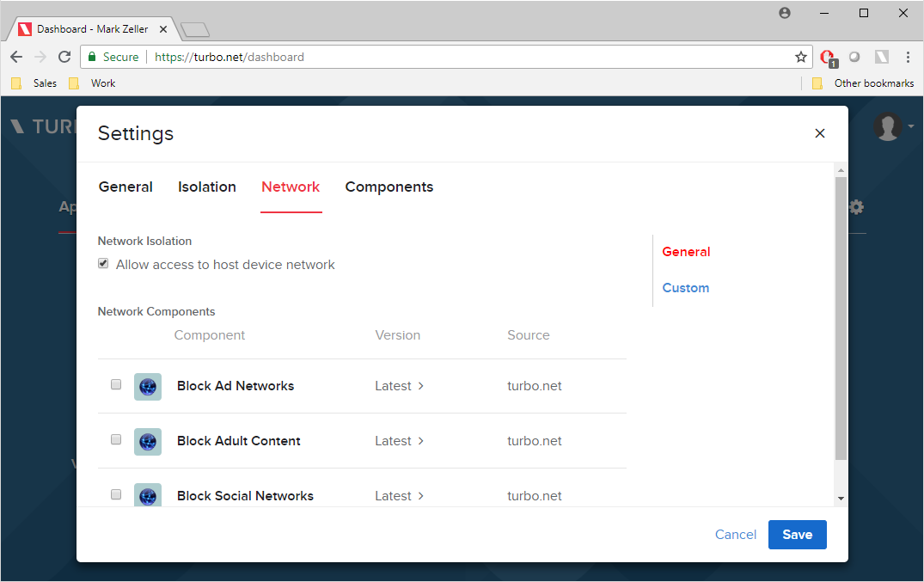Expand the version selector for Block Ad Networks
Viewport: 924px width, 582px height.
400,386
